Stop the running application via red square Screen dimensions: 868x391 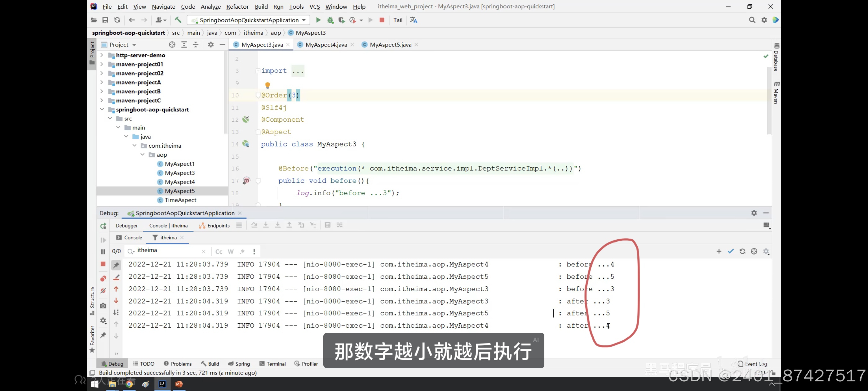(382, 20)
